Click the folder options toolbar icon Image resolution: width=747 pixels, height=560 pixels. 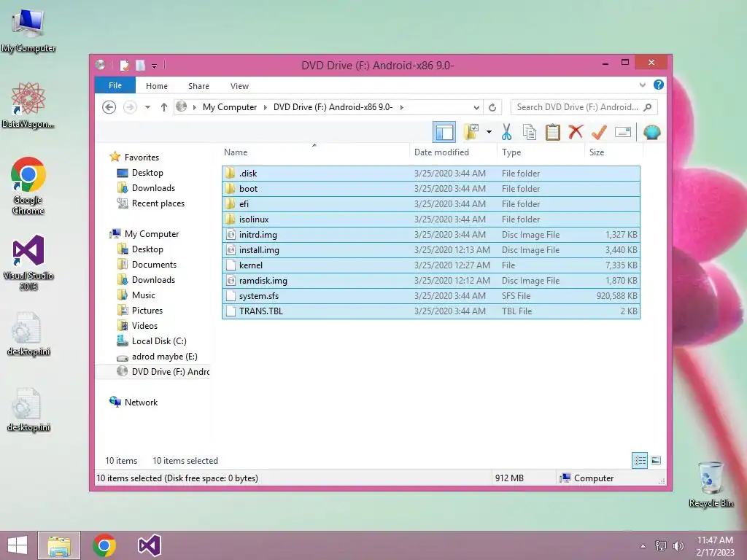471,132
